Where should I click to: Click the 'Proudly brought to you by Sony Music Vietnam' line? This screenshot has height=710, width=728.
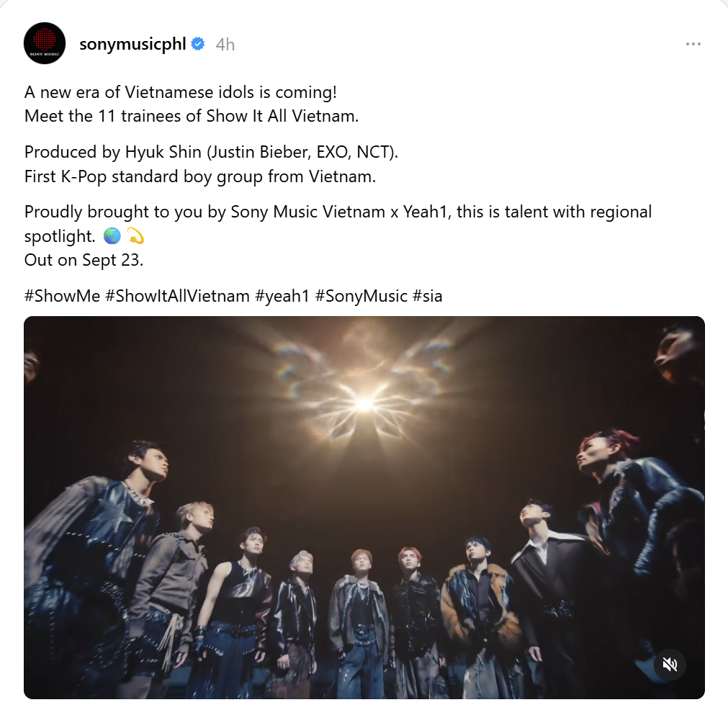point(338,212)
